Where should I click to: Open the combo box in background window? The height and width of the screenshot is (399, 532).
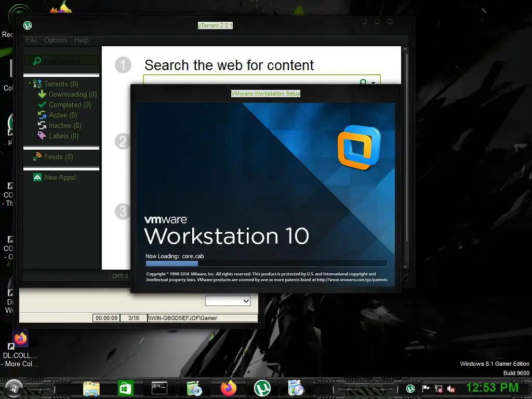pos(228,301)
